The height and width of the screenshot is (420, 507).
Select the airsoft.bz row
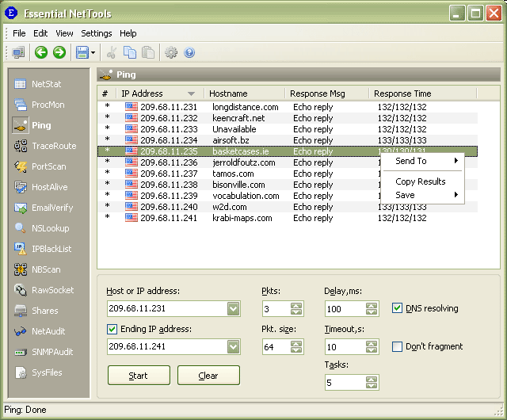(x=288, y=140)
